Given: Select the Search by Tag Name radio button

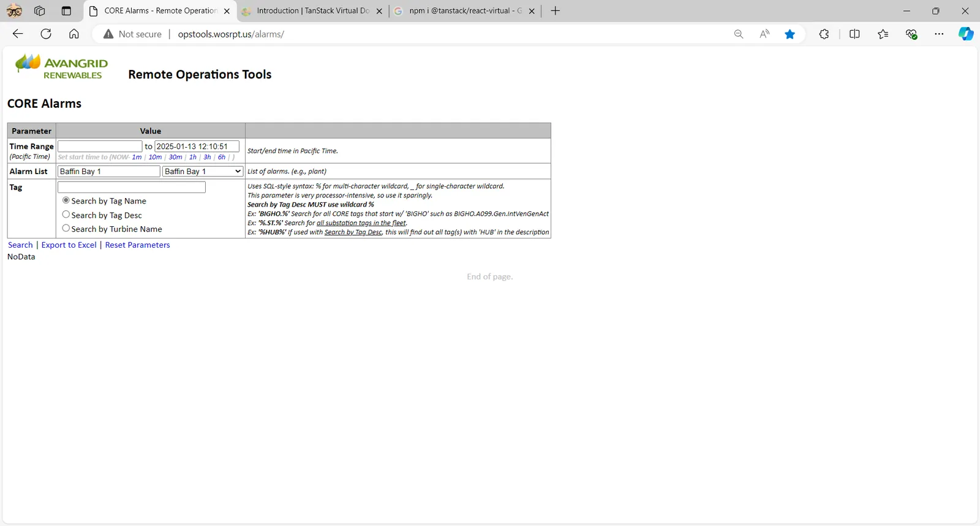Looking at the screenshot, I should point(66,200).
